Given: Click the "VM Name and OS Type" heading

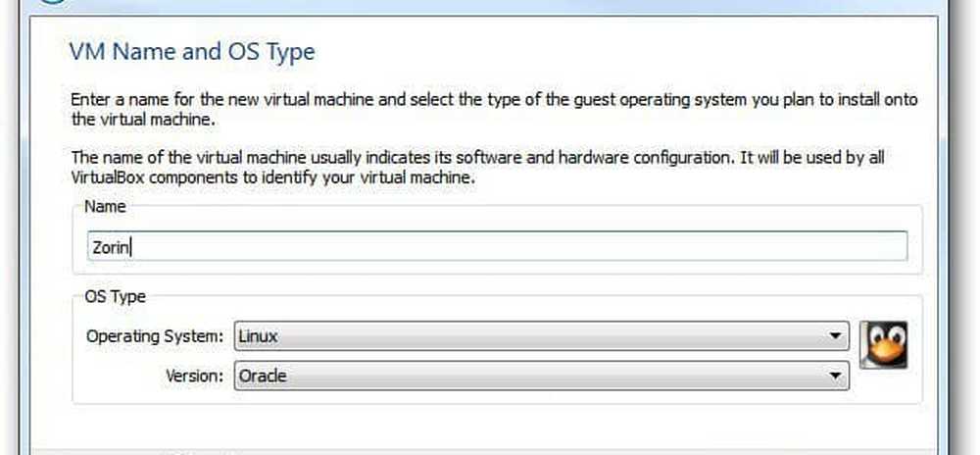Looking at the screenshot, I should point(191,51).
